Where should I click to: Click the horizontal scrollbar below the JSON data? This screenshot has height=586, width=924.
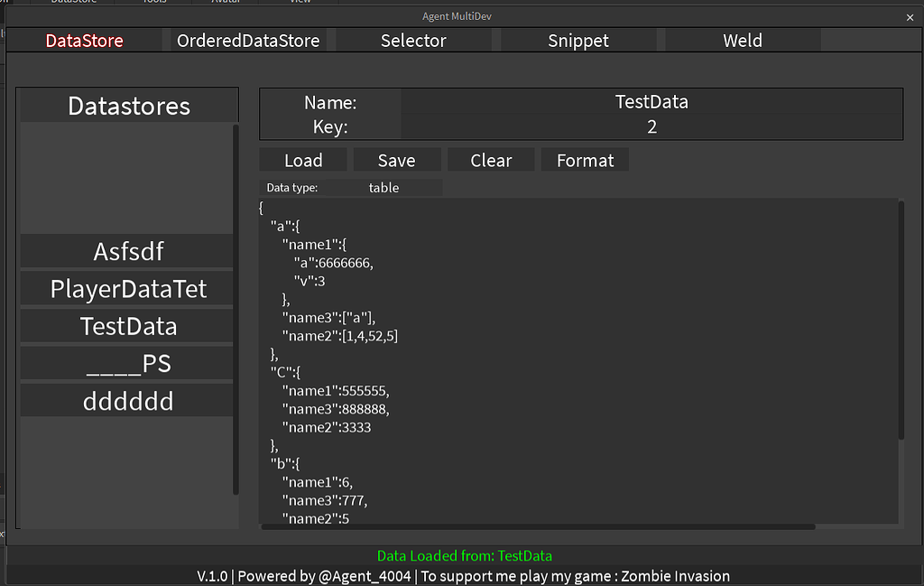pos(539,526)
